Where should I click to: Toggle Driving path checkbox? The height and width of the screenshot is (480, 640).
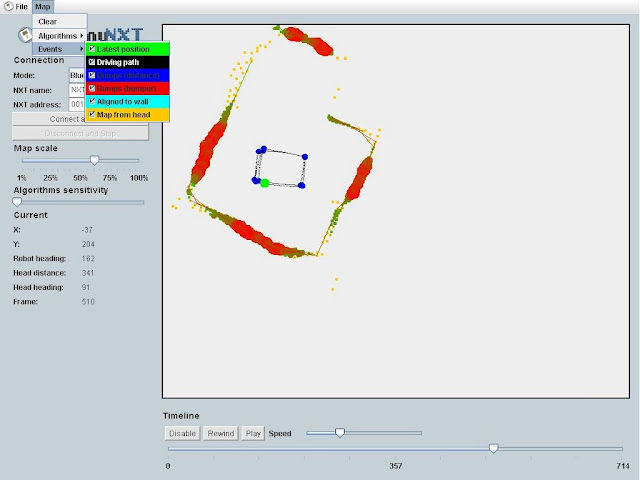coord(92,62)
